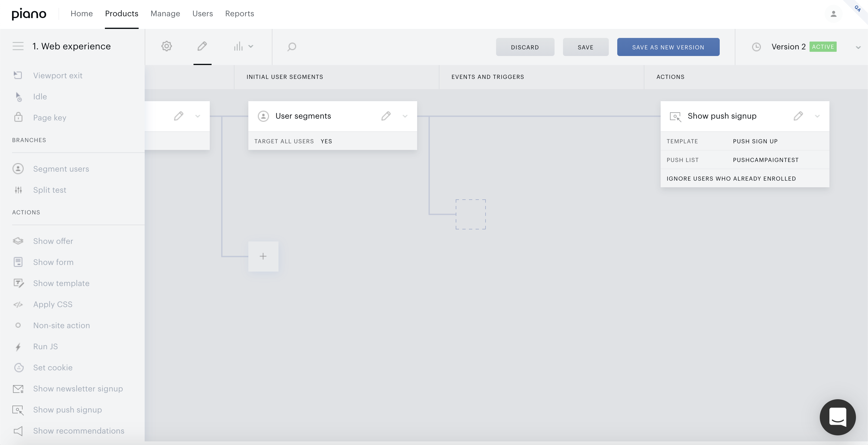
Task: Edit the User segments card pencil
Action: coord(386,116)
